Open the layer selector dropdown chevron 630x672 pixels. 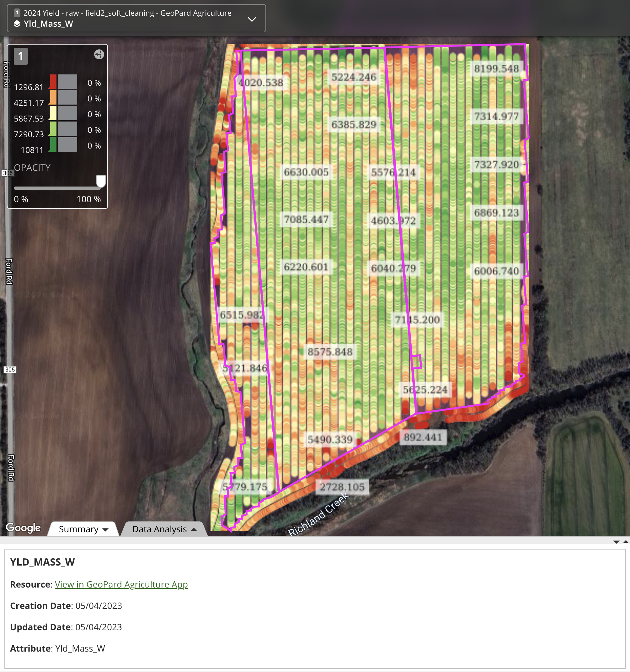[252, 19]
